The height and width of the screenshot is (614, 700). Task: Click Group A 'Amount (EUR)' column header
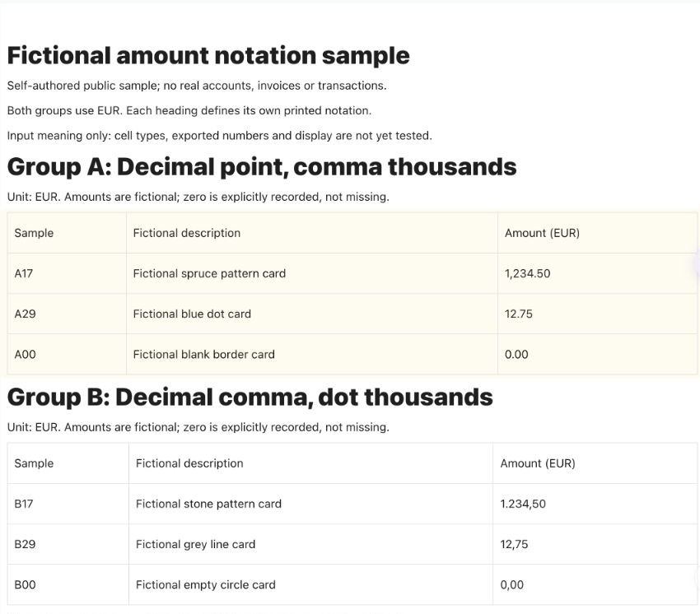coord(597,233)
